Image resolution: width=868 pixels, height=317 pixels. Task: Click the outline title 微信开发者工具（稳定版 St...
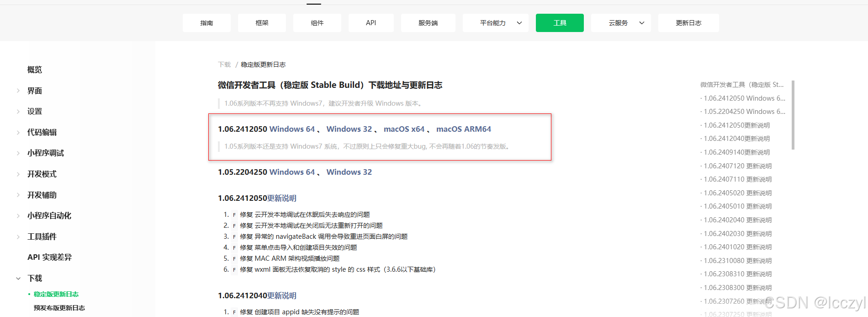pyautogui.click(x=742, y=85)
